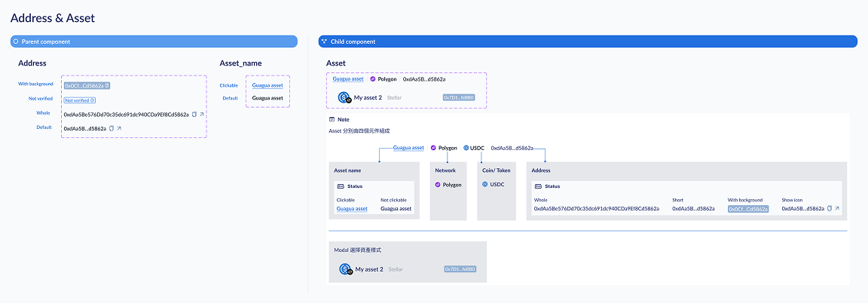Click external link arrow under Show icon column
868x304 pixels.
[836, 208]
